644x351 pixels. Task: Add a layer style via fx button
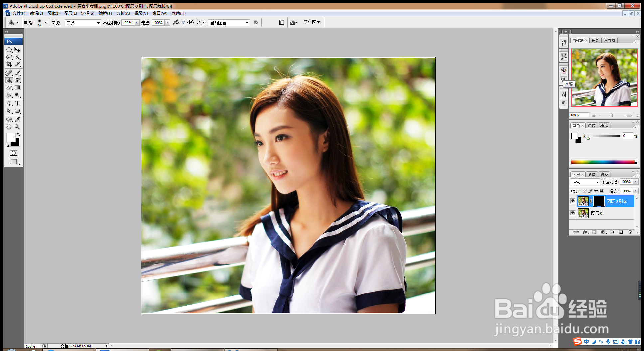pos(585,232)
